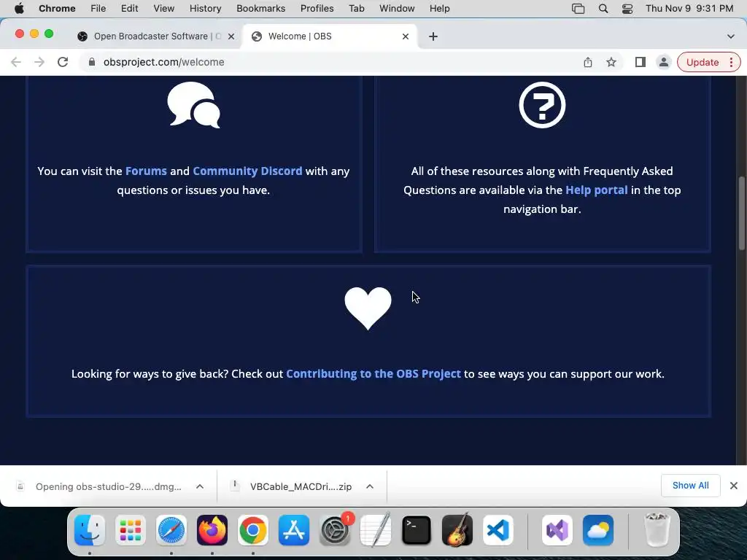Launch Firefox from the Dock
This screenshot has width=747, height=560.
212,530
